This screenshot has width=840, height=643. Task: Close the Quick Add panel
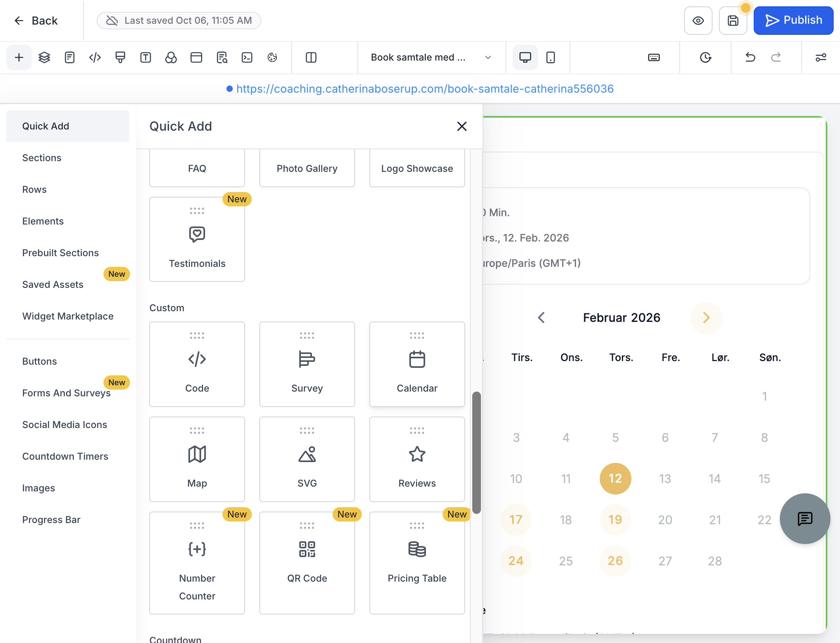(462, 126)
